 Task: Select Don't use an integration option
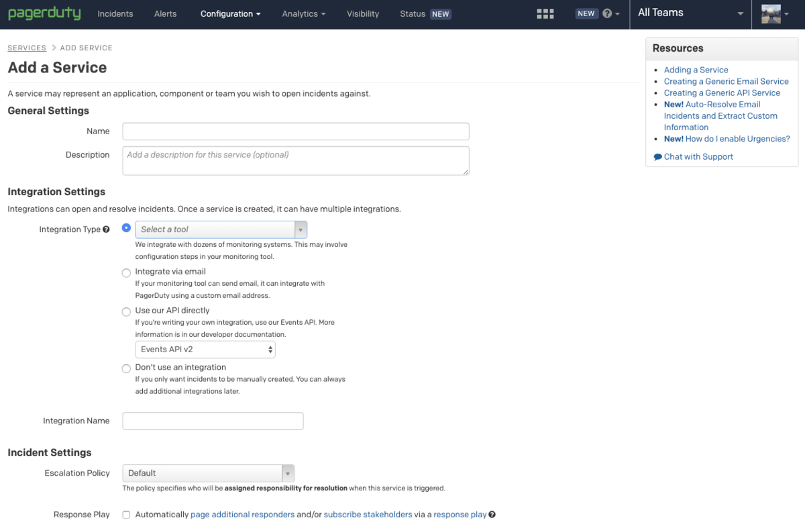pos(126,368)
